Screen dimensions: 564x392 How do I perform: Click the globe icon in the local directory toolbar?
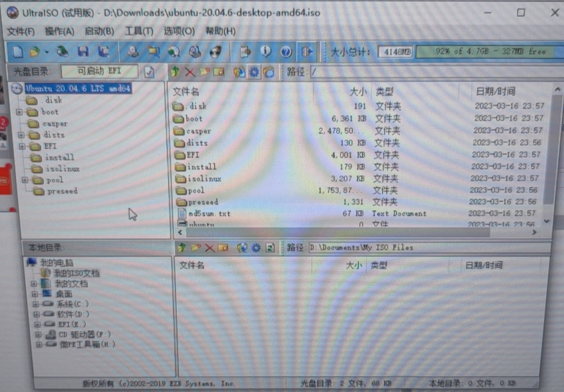(242, 247)
